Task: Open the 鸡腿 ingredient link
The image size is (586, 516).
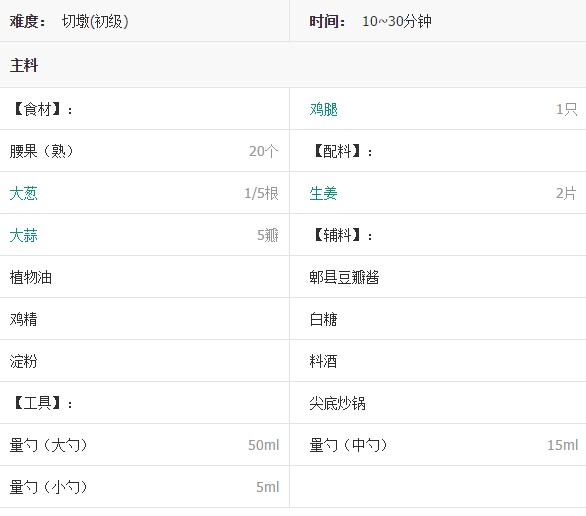Action: pyautogui.click(x=323, y=109)
